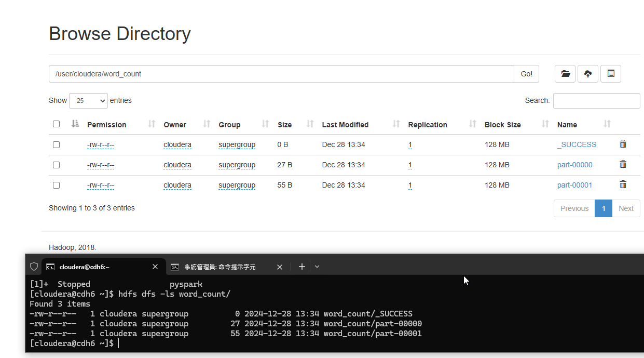Sort by Group column arrows
This screenshot has width=644, height=358.
click(265, 124)
